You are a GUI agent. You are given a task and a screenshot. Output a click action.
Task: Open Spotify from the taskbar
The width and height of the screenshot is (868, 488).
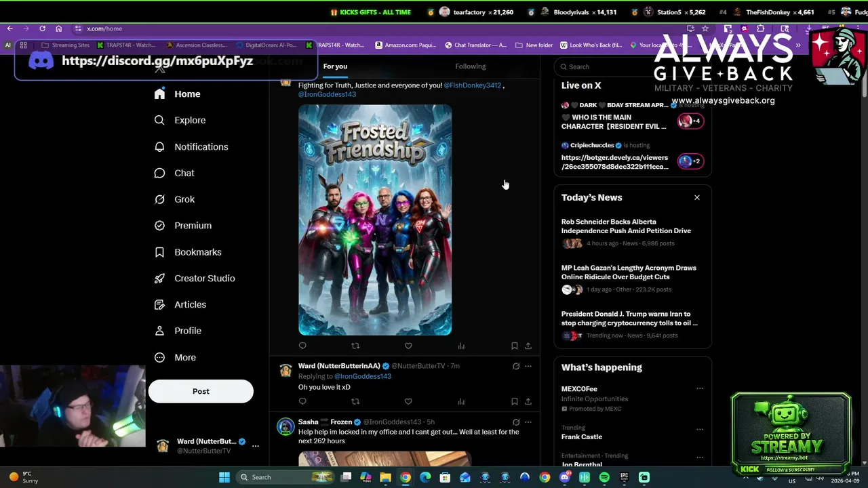tap(604, 477)
